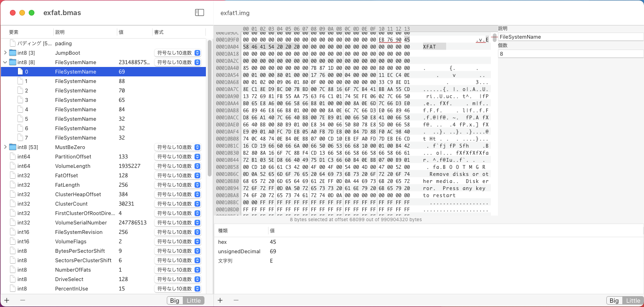644x307 pixels.
Task: Click the plus button below the inspector table
Action: tap(220, 300)
